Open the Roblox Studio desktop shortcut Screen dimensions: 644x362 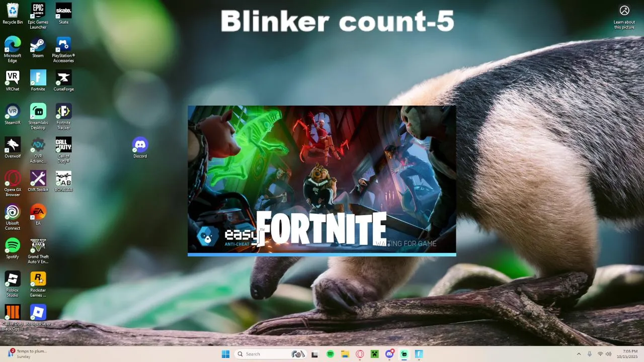coord(13,284)
